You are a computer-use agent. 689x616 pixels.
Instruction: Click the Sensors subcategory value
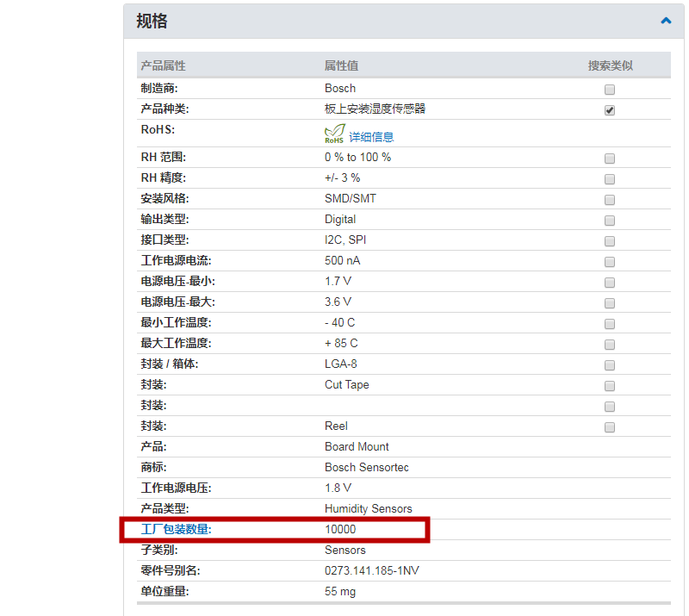[345, 550]
